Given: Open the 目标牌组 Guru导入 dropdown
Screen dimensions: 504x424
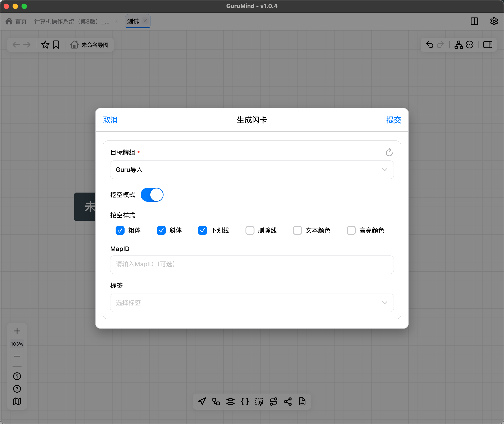Looking at the screenshot, I should [x=252, y=170].
